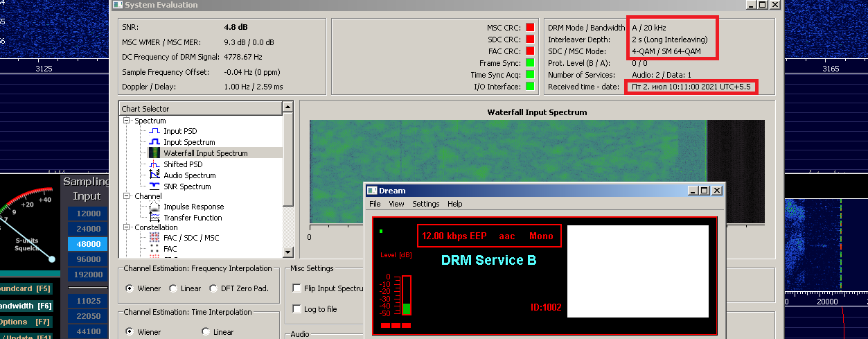Click the ID:1002 service label
Viewport: 868px width, 339px height.
[x=546, y=307]
